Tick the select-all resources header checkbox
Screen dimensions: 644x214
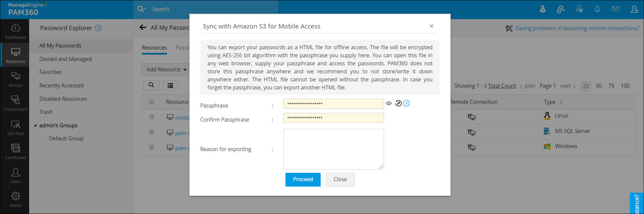[x=152, y=102]
